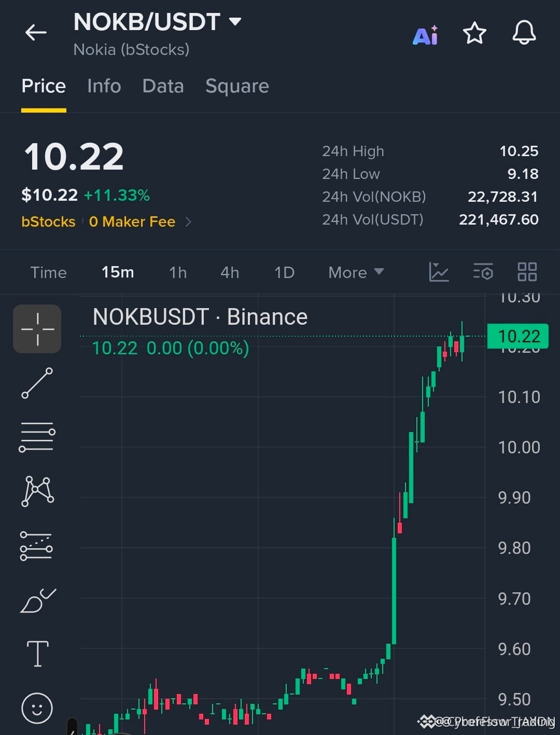Image resolution: width=560 pixels, height=735 pixels.
Task: Open the AI assistant icon
Action: pos(425,35)
